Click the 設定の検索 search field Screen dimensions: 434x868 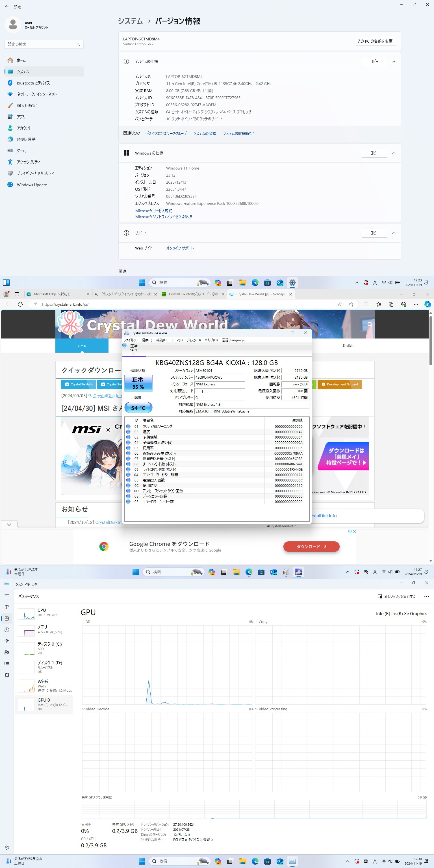click(x=44, y=44)
